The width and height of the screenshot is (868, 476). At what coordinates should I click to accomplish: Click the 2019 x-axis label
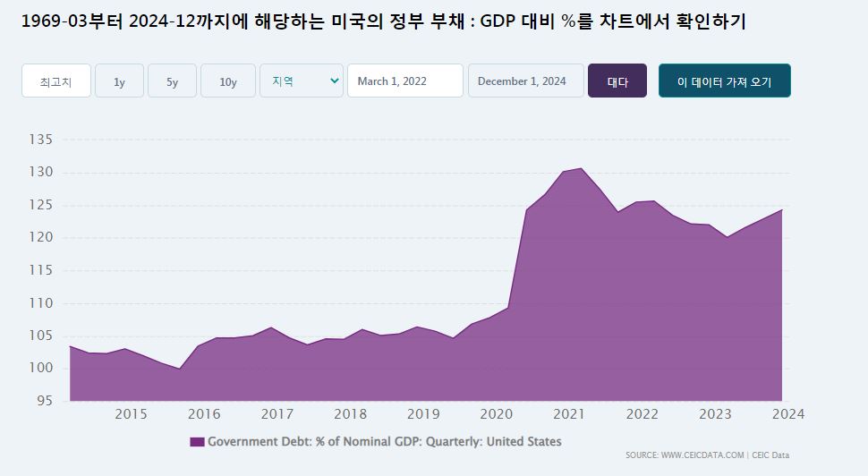coord(423,414)
